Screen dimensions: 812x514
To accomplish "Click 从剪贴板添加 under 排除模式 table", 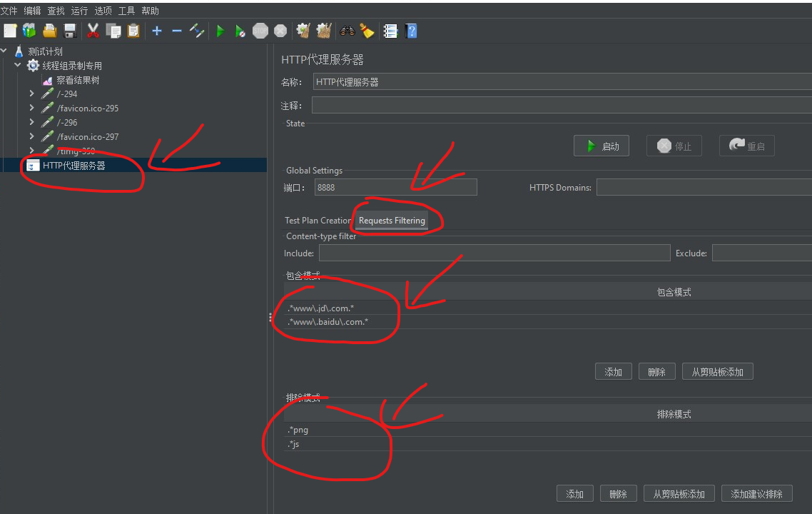I will click(679, 494).
